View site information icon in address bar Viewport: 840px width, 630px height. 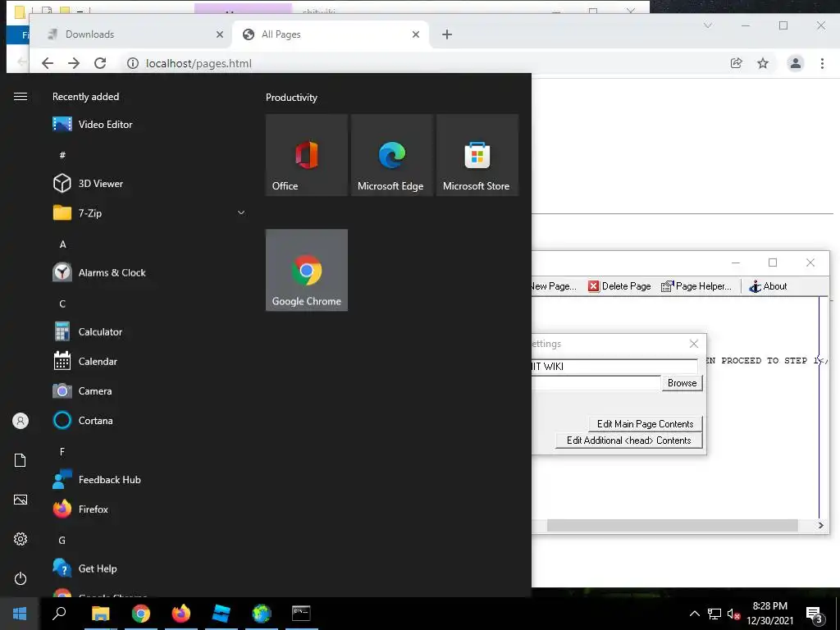132,63
